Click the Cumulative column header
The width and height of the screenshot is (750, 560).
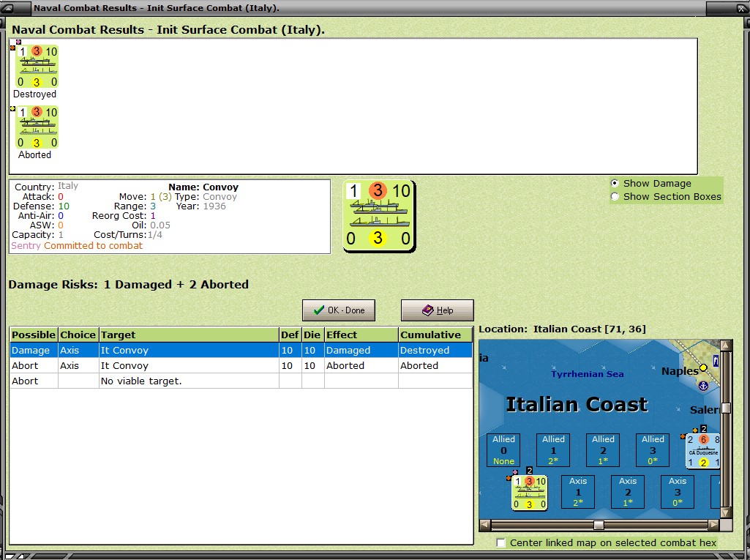(x=435, y=335)
